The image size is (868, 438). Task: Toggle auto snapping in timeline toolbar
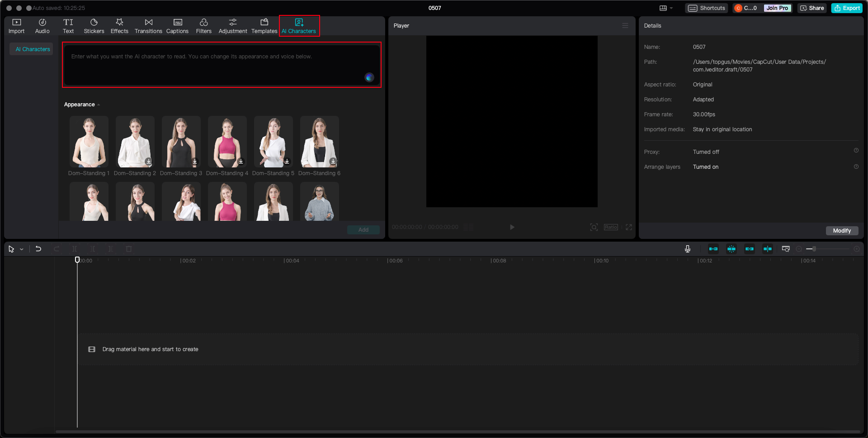pyautogui.click(x=731, y=249)
